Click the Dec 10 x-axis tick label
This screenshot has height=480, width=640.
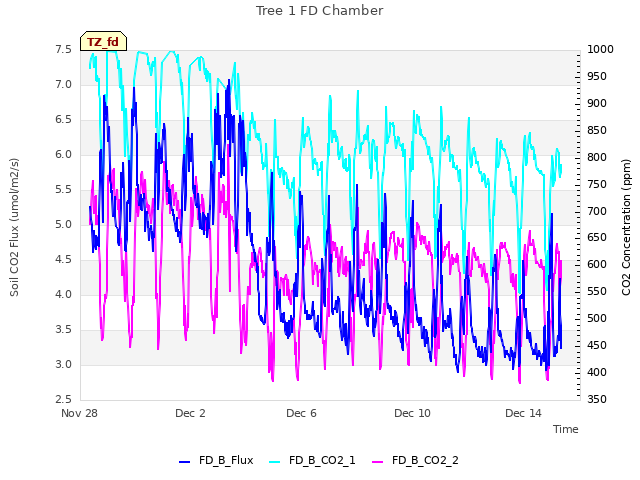pos(412,413)
